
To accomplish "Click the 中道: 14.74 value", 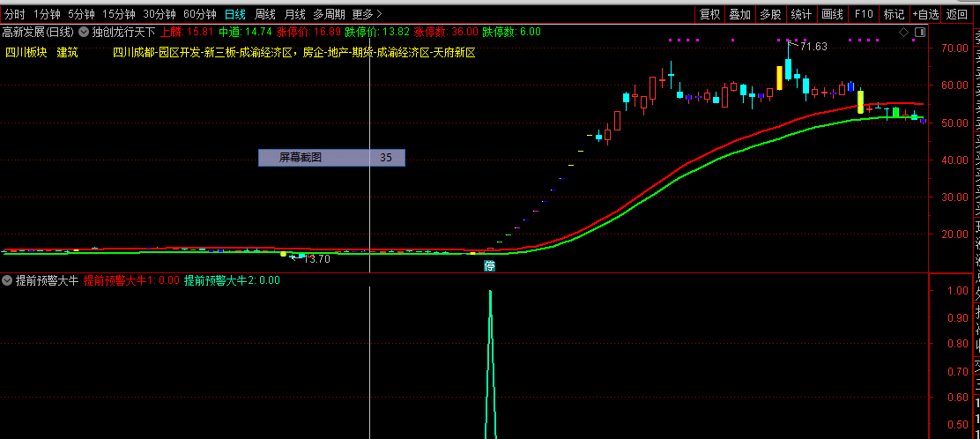I will 245,32.
